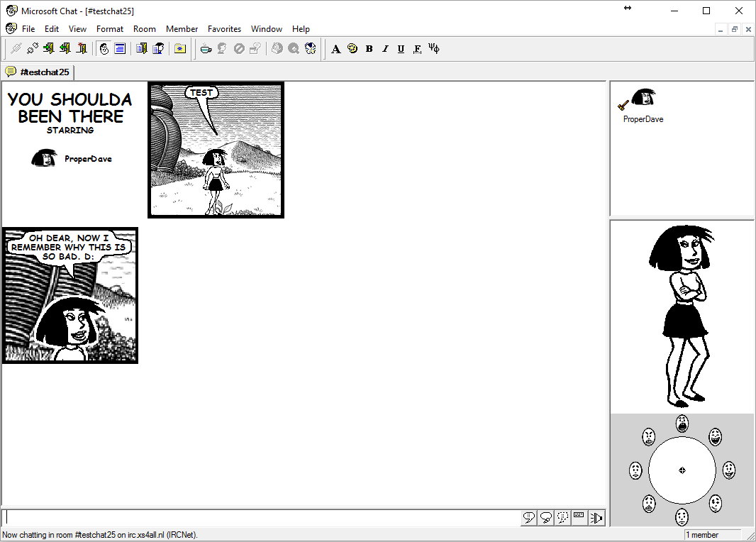Toggle Comic Strip view on
The height and width of the screenshot is (542, 756).
pos(104,48)
